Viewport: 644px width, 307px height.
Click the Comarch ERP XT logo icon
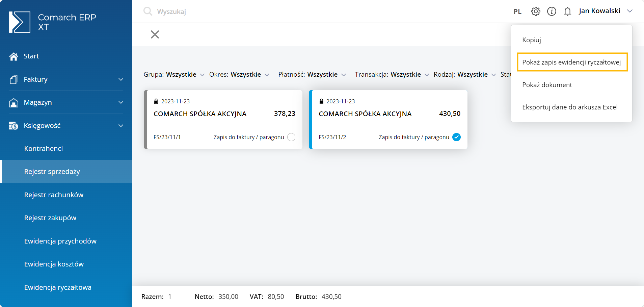20,22
